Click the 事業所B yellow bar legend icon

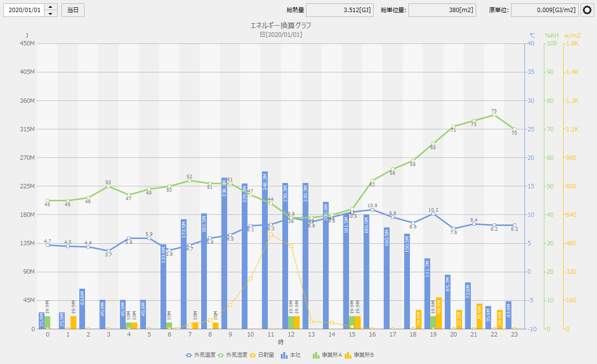[x=349, y=355]
